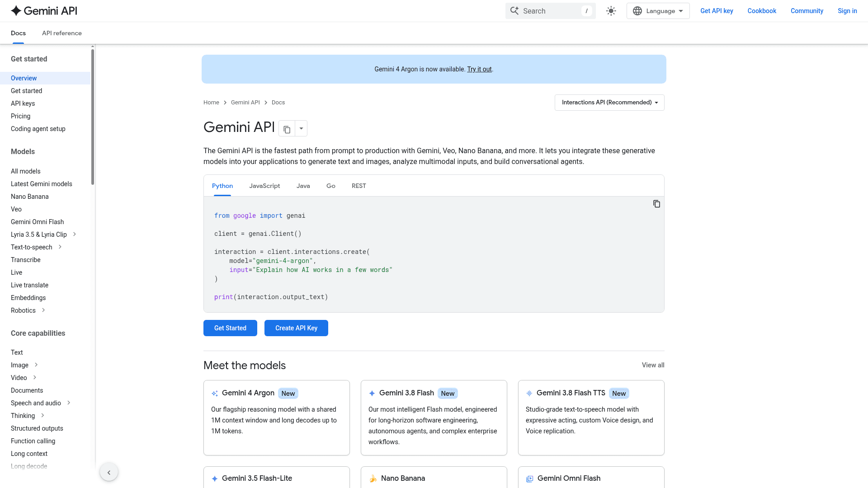Open Pricing in the sidebar

[21, 116]
